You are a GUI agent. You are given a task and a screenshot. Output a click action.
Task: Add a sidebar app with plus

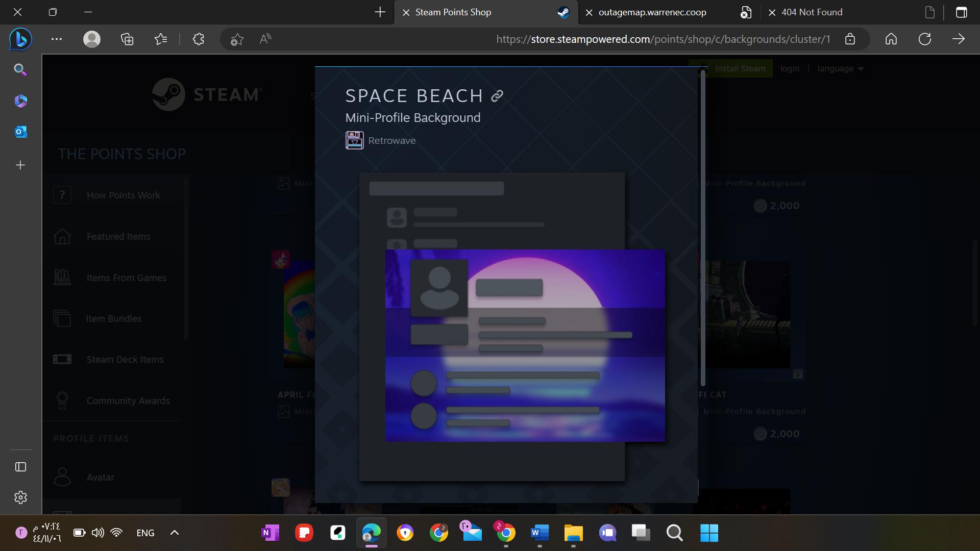pos(20,165)
